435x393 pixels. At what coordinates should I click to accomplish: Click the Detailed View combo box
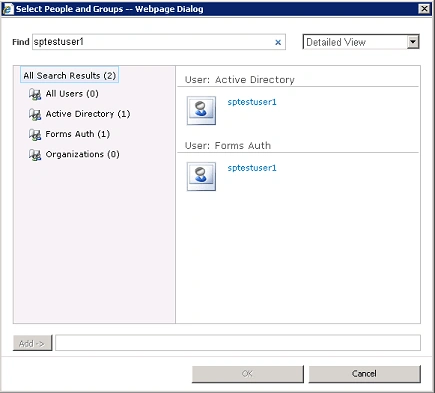pos(361,42)
